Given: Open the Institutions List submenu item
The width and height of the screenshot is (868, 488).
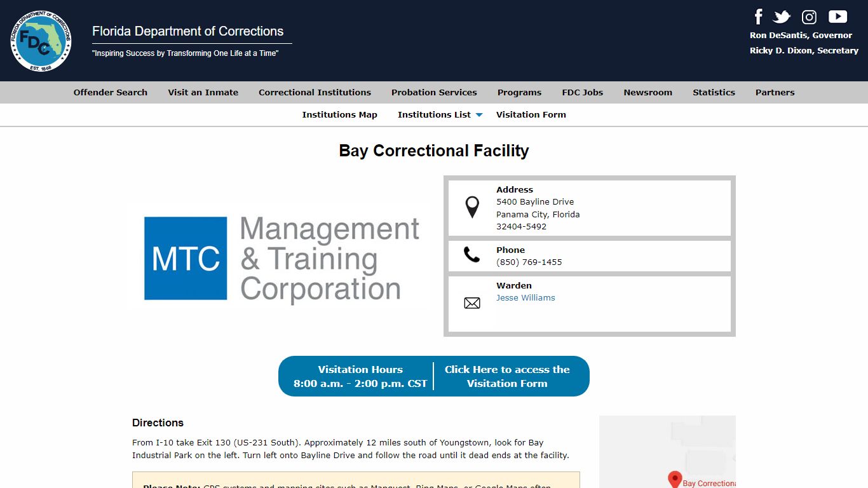Looking at the screenshot, I should coord(434,114).
